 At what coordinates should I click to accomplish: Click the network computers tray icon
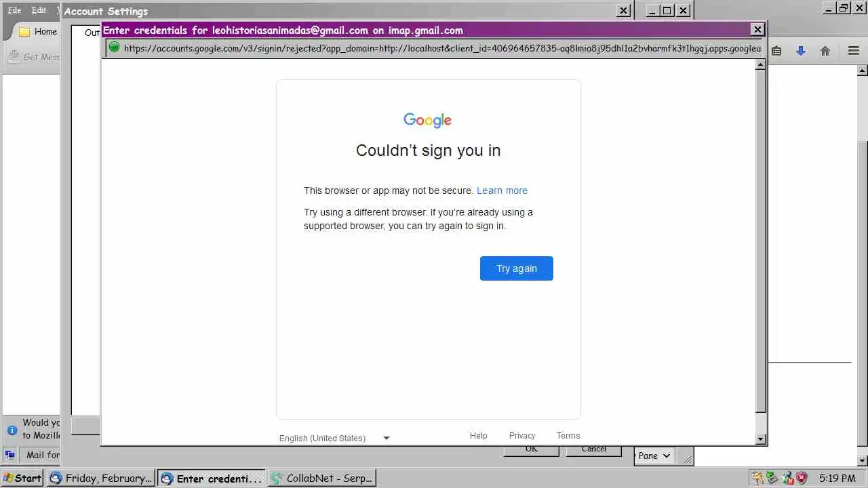(x=787, y=478)
